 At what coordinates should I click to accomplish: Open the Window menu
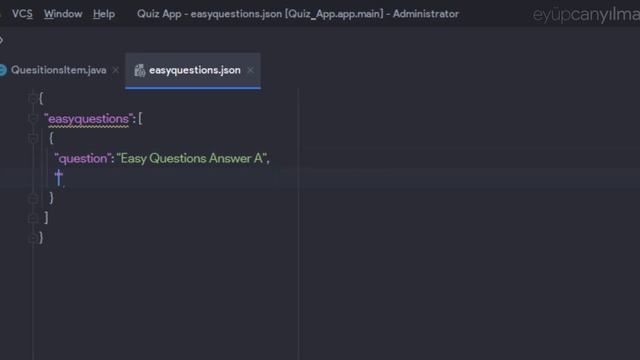(x=63, y=14)
